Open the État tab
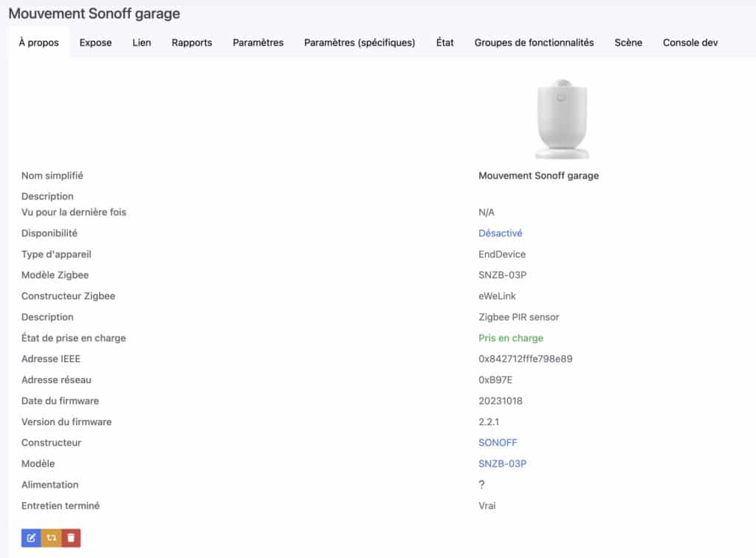Image resolution: width=756 pixels, height=558 pixels. 444,43
